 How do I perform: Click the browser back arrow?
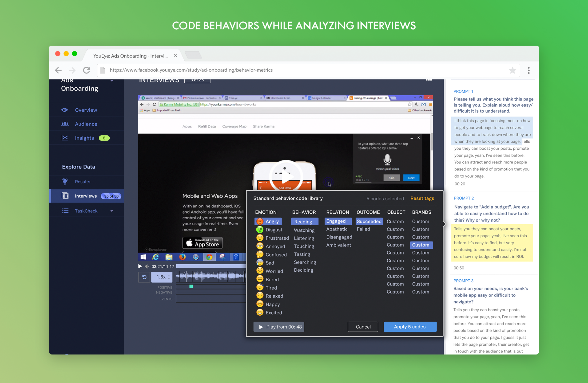(58, 70)
